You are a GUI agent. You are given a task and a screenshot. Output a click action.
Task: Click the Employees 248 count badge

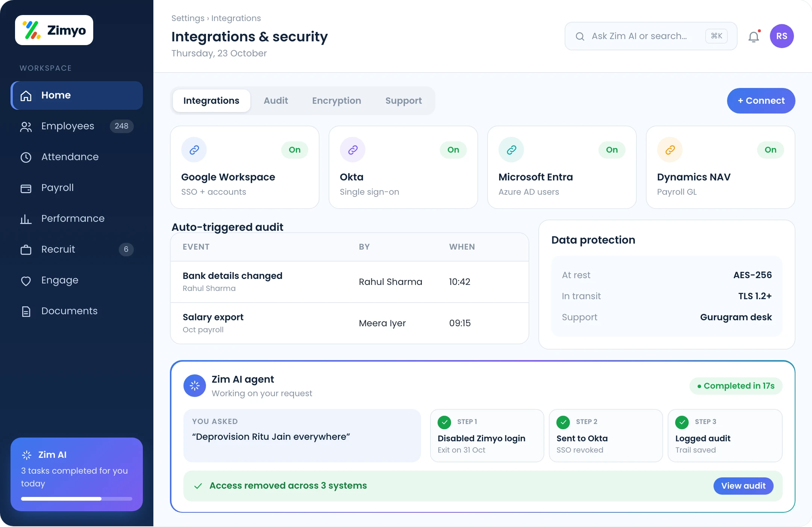point(121,126)
